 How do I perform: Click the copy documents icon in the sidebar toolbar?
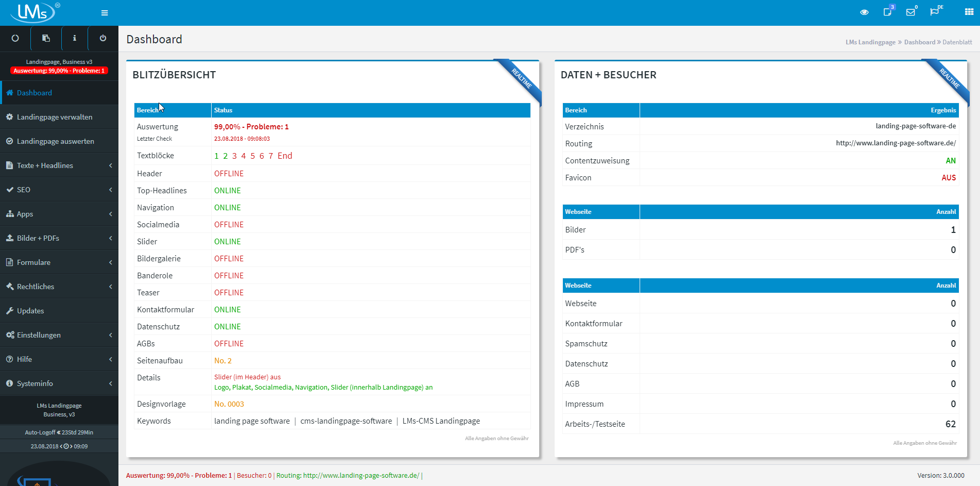click(x=45, y=38)
